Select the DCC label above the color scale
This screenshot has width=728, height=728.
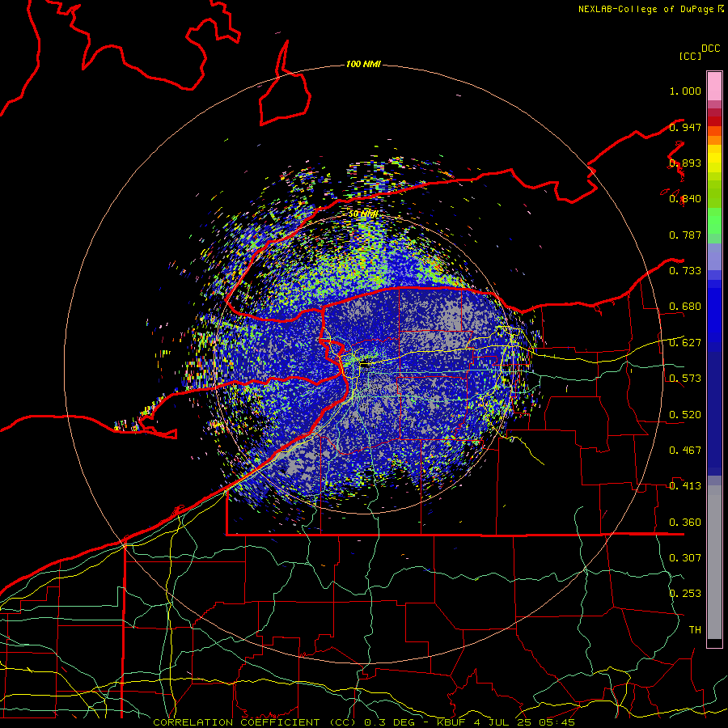710,49
